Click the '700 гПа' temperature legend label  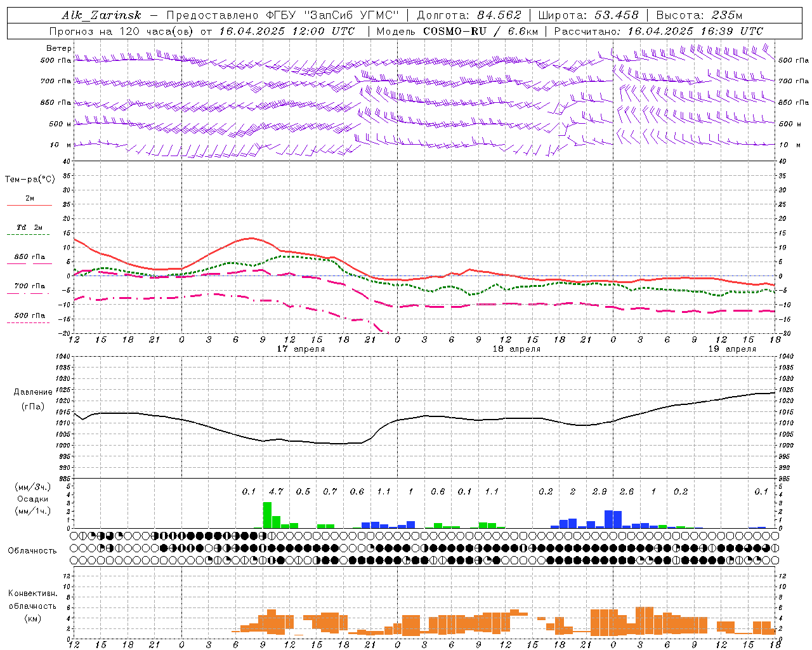[29, 286]
